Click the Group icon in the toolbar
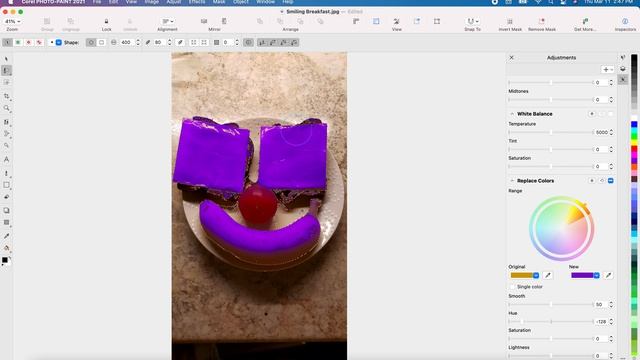 [x=47, y=21]
